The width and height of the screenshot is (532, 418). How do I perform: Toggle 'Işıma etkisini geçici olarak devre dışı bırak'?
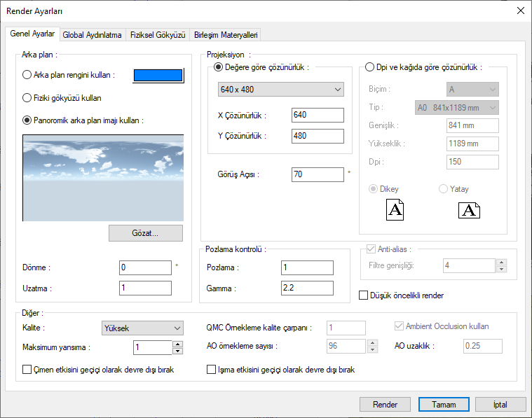tap(212, 370)
